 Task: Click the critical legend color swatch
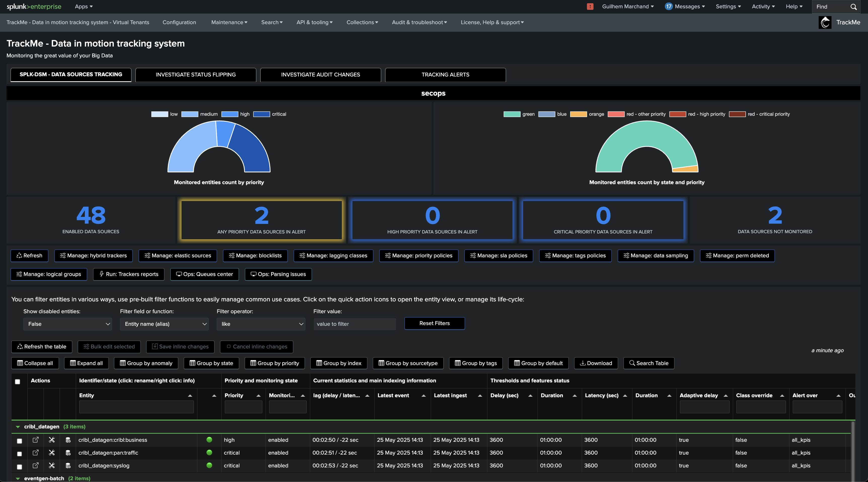click(x=262, y=114)
